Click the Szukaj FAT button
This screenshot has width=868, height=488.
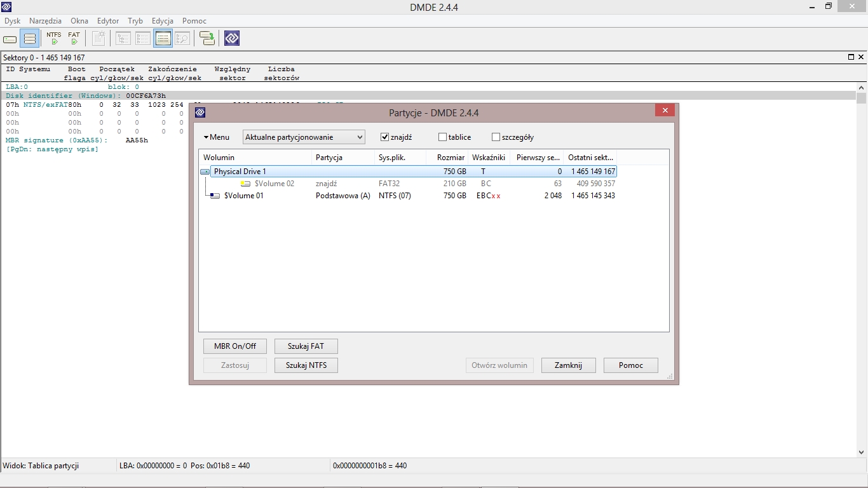tap(306, 346)
